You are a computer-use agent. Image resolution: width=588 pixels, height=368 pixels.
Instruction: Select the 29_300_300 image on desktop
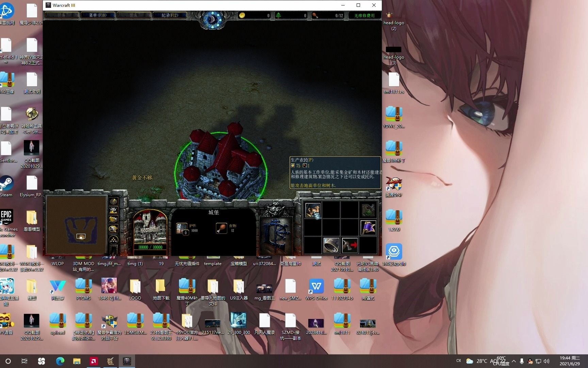239,324
